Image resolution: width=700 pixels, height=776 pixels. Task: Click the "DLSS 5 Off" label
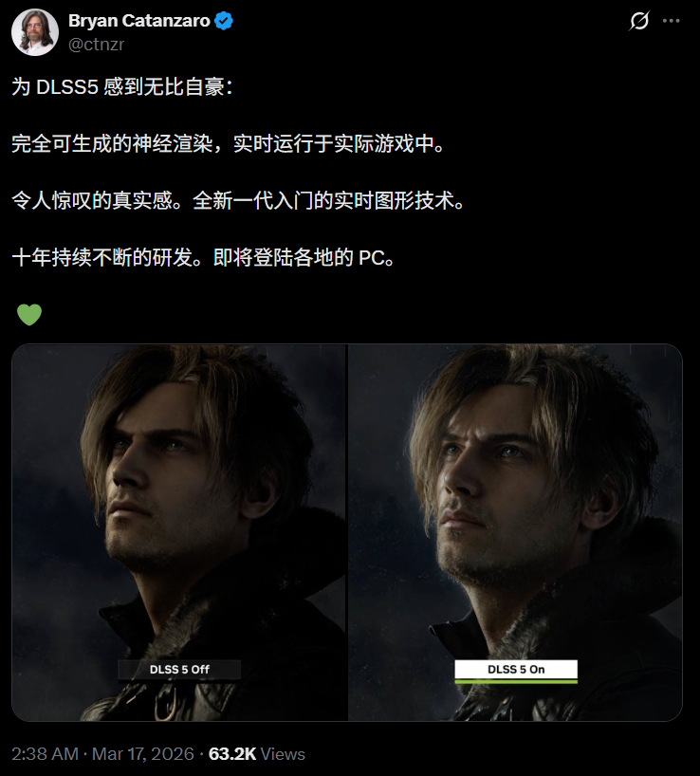179,670
